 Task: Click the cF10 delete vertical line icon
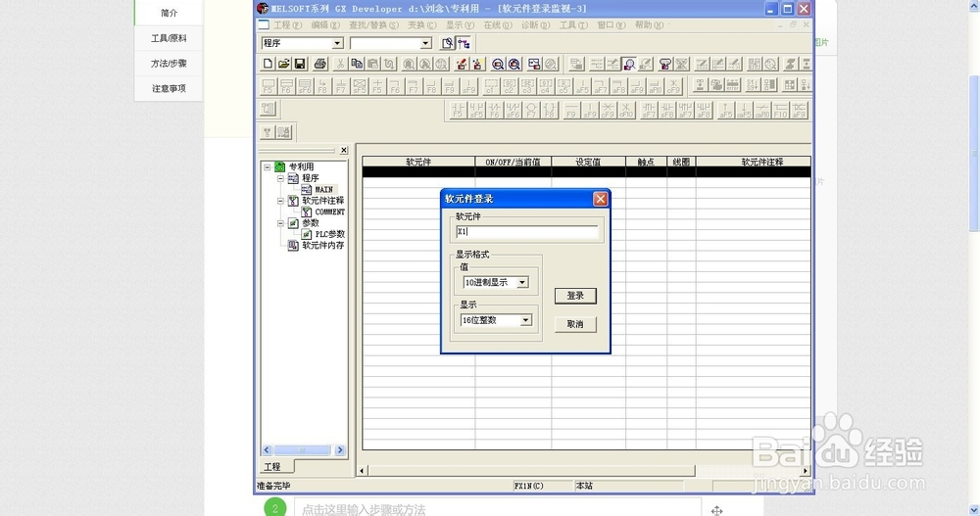pos(626,110)
